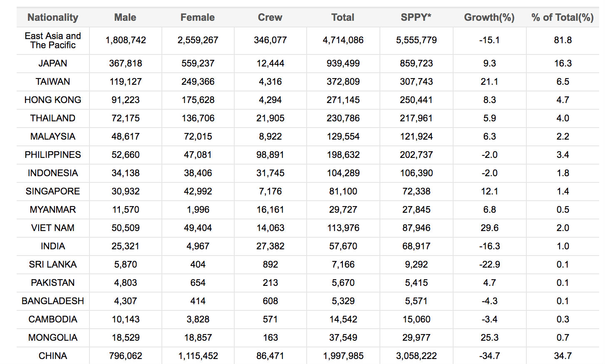Click the VIET NAM row label
Screen dimensions: 605x364
(x=53, y=228)
